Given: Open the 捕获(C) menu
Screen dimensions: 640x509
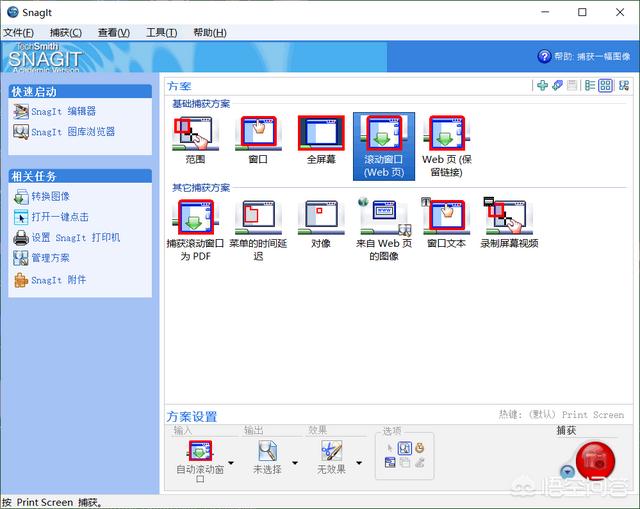Looking at the screenshot, I should [66, 33].
